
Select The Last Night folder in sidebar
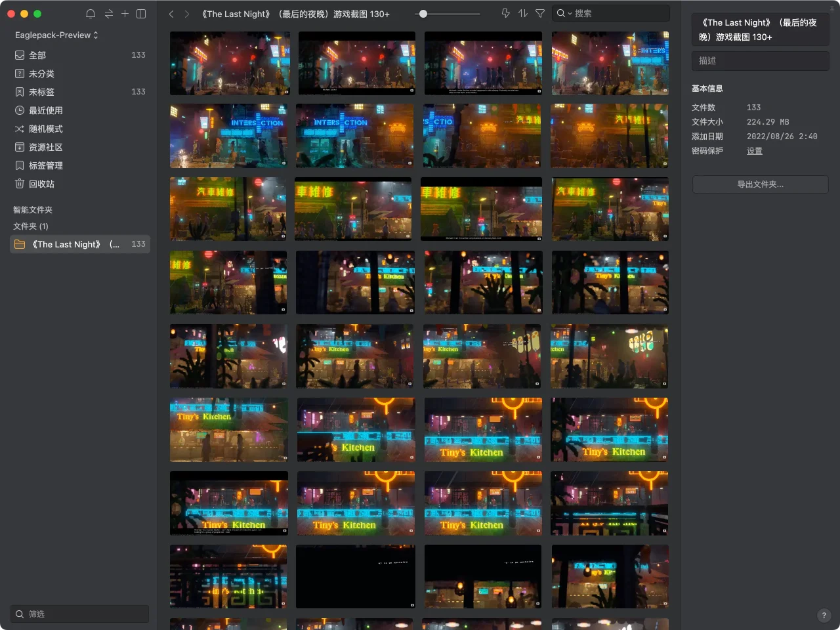(80, 244)
